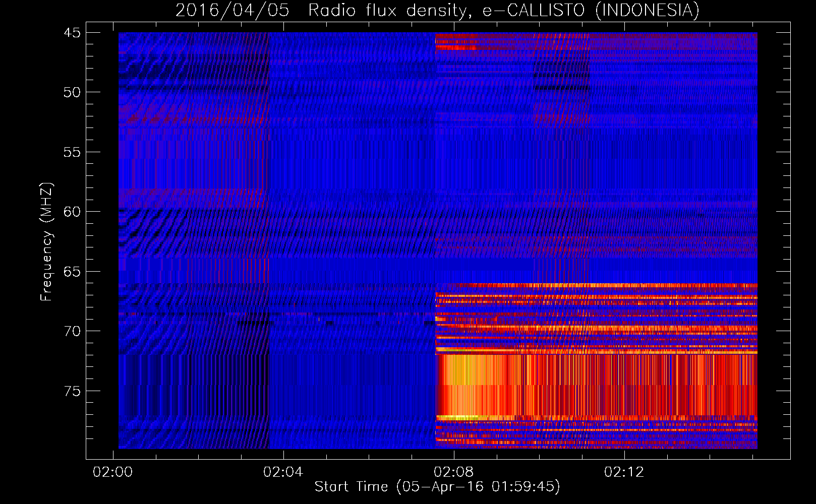Click the 'Start Time (05-Apr-16 01:59:45)' label
This screenshot has height=504, width=816.
click(x=437, y=487)
